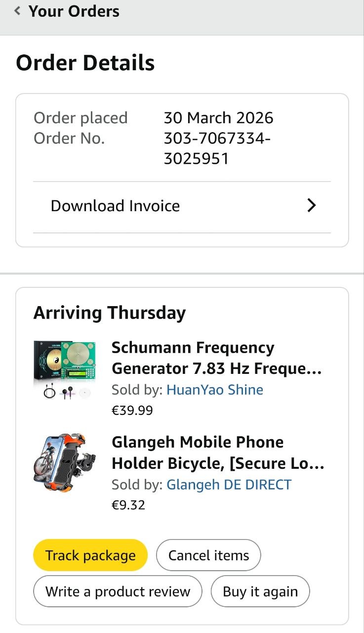Screen dimensions: 364x633
Task: Click the Order Details page heading
Action: pos(85,63)
